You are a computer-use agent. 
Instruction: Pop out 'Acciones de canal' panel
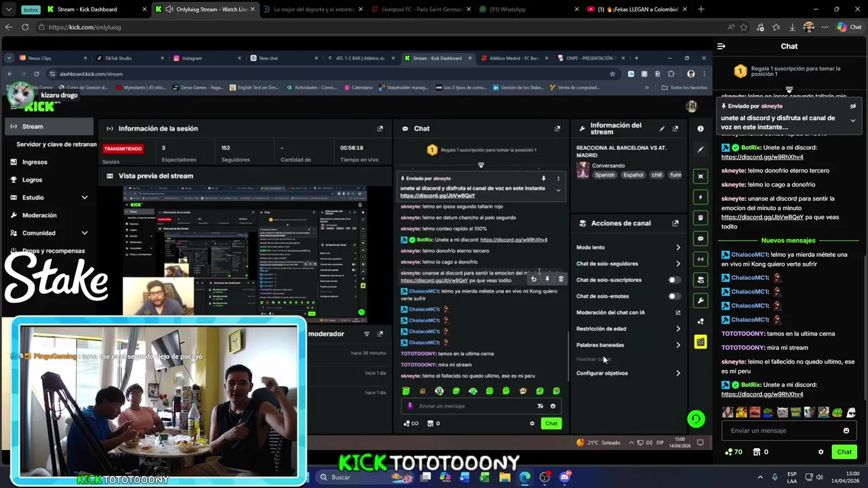(675, 223)
